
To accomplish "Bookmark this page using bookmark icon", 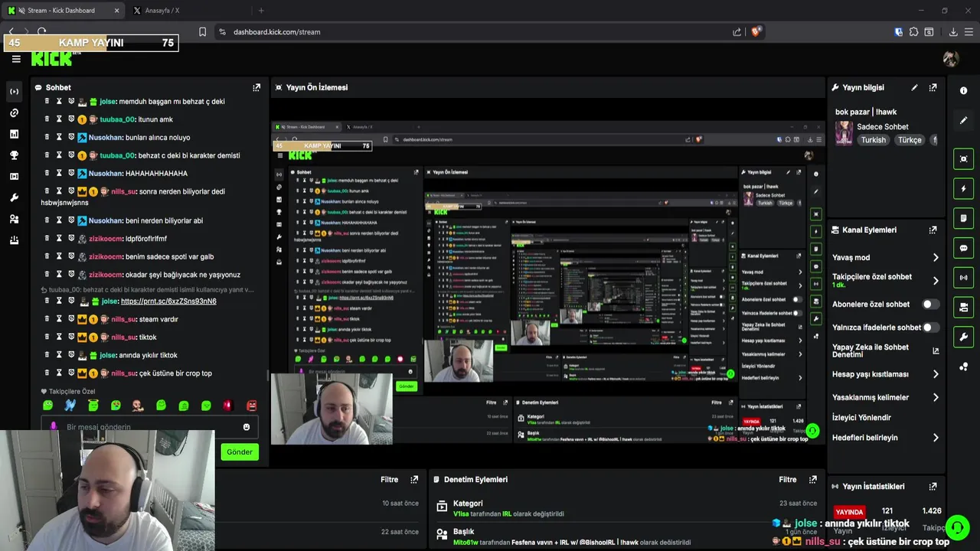I will click(x=202, y=32).
